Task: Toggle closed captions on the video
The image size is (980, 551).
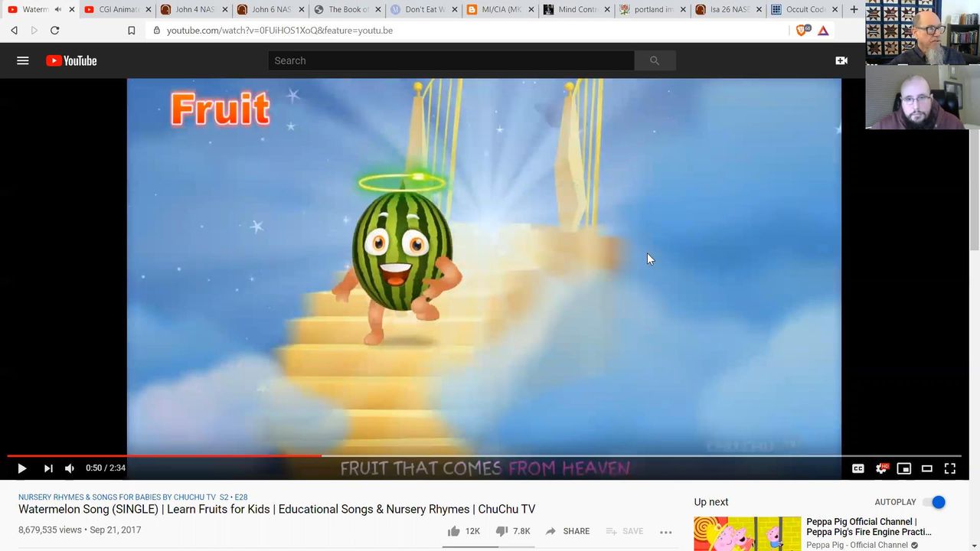Action: [x=858, y=468]
